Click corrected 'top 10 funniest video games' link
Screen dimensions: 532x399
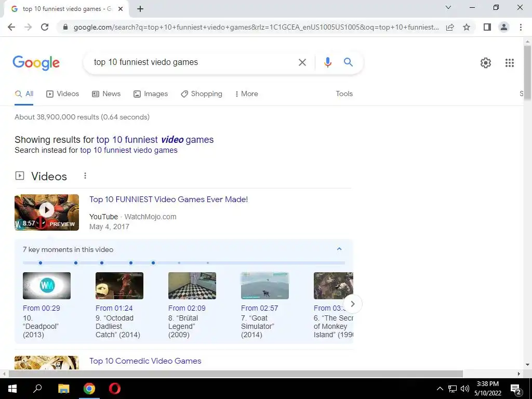(x=155, y=140)
